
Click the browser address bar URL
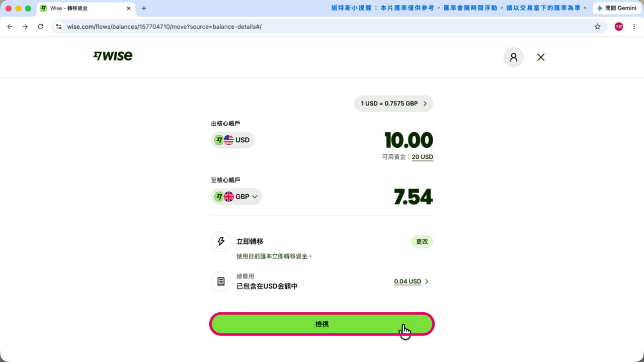tap(165, 27)
